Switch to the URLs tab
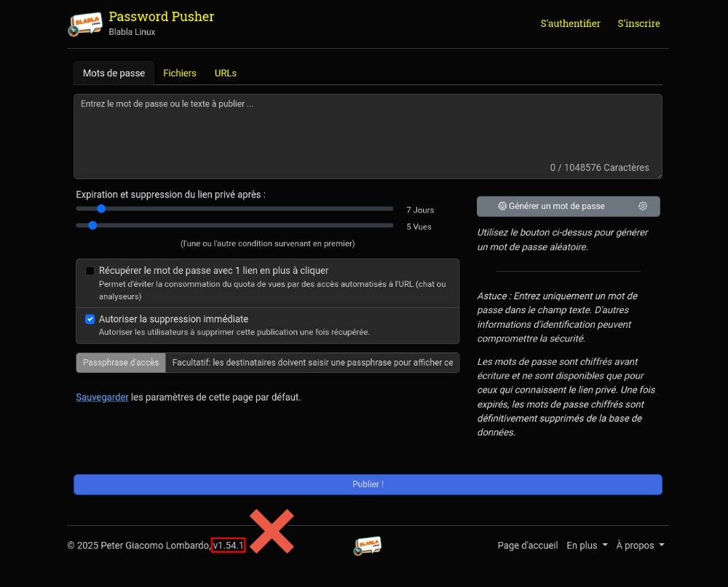This screenshot has width=728, height=587. [x=226, y=73]
